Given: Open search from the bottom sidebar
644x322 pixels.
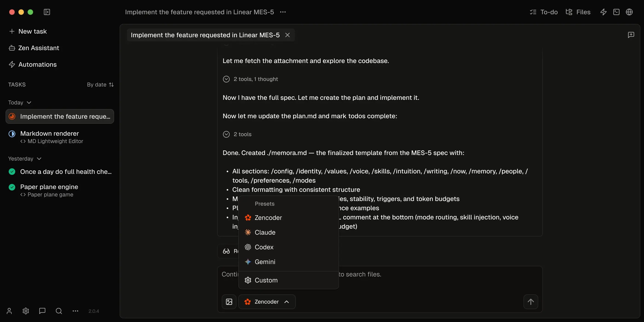Looking at the screenshot, I should pyautogui.click(x=58, y=311).
